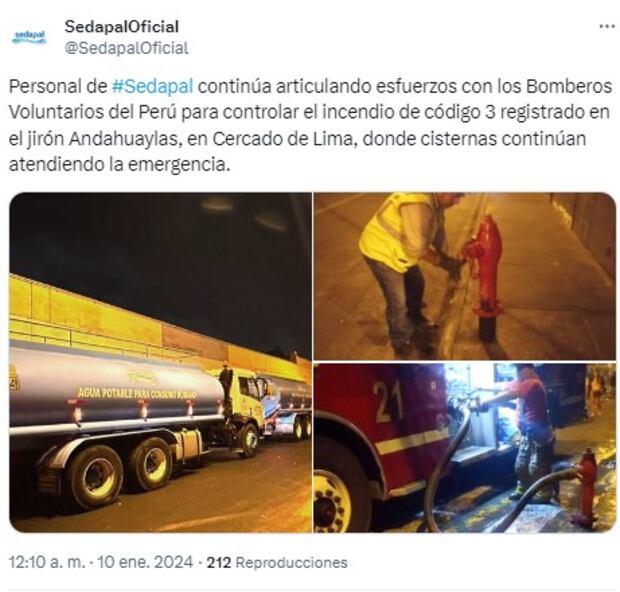Open the three-dot more options menu

607,26
